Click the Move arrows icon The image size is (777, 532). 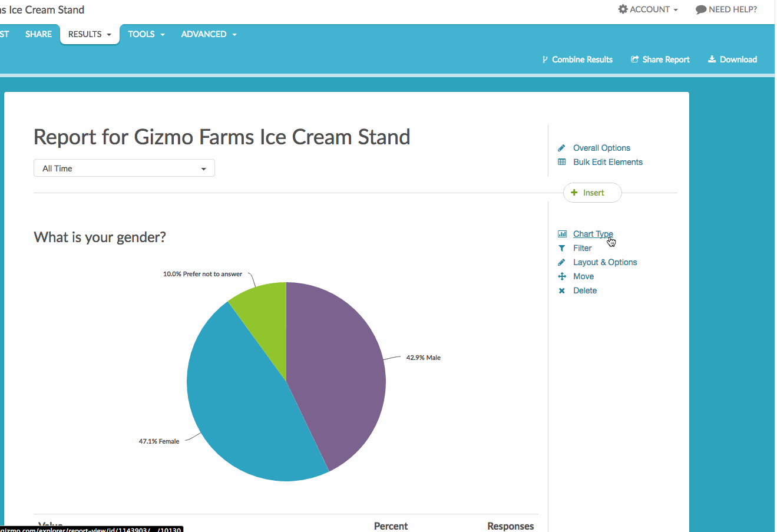[x=561, y=276]
